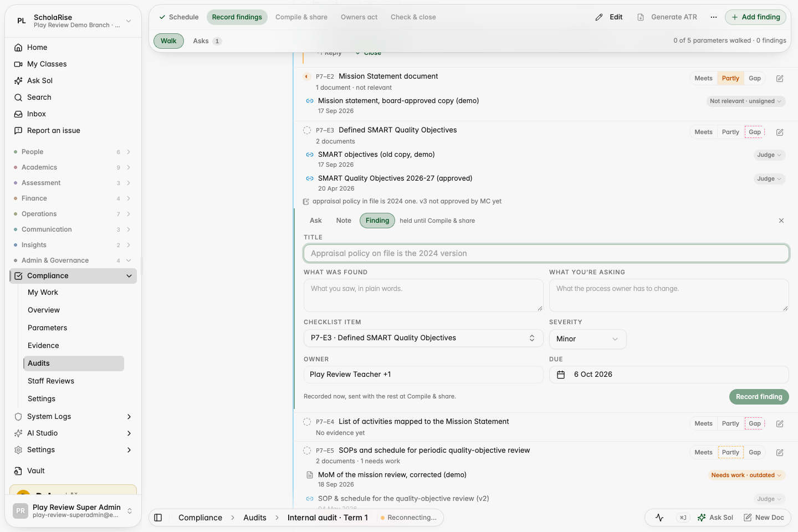This screenshot has height=532, width=798.
Task: Collapse the Compliance sidebar section
Action: 129,276
